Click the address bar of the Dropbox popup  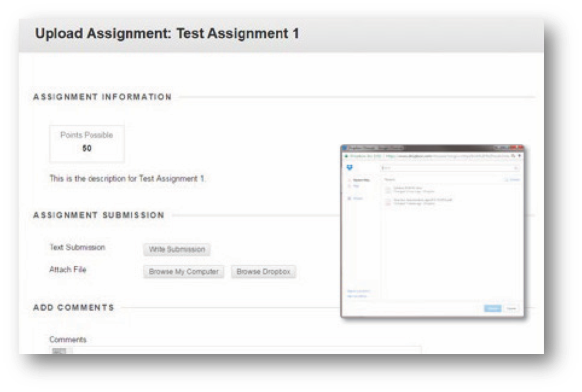(x=443, y=157)
